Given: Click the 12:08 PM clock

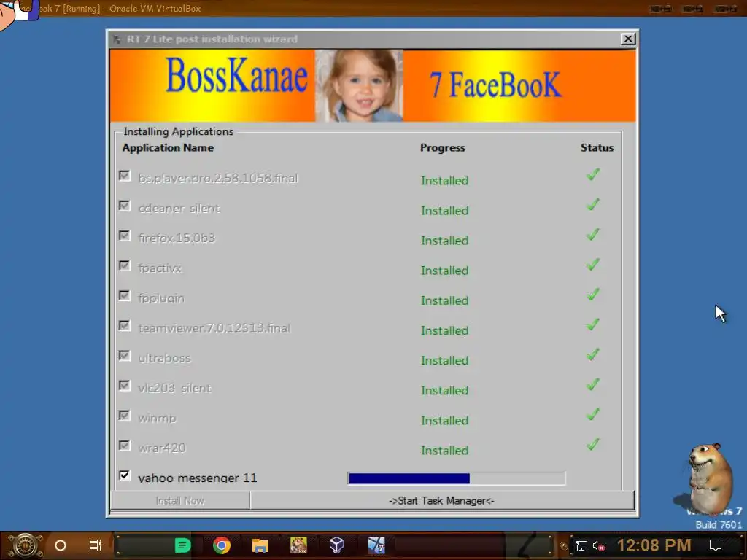Looking at the screenshot, I should (x=654, y=545).
